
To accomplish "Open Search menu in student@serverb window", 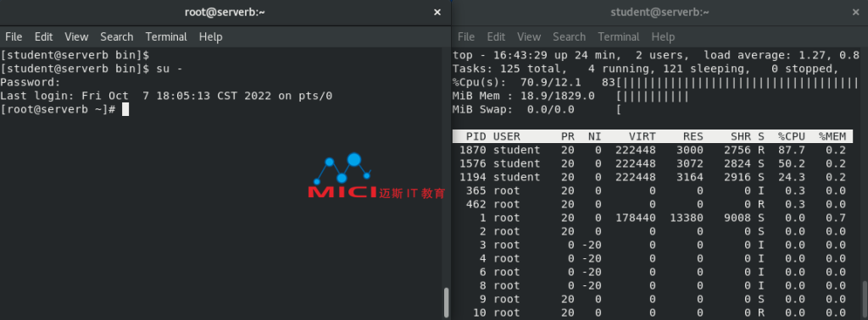I will pos(569,37).
